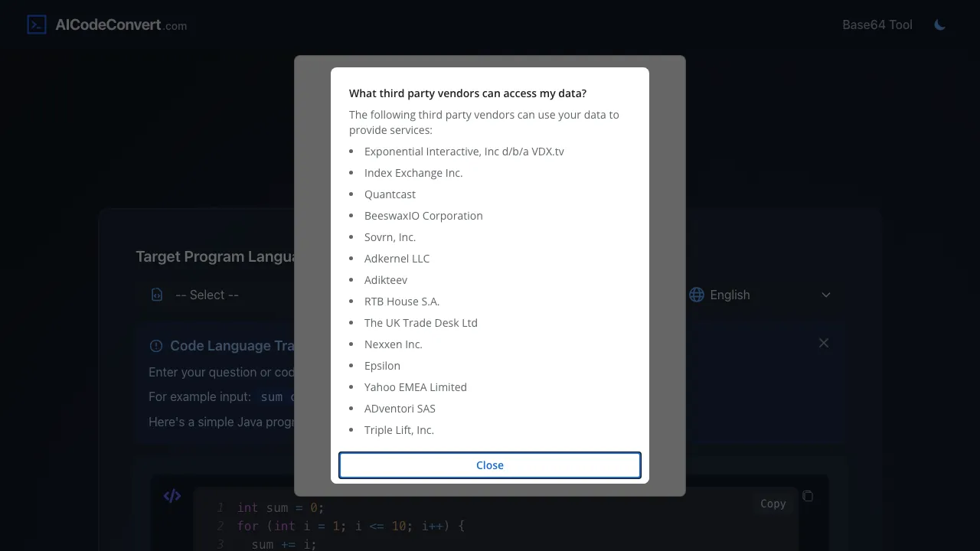Click the globe icon beside English
The height and width of the screenshot is (551, 980).
(696, 295)
